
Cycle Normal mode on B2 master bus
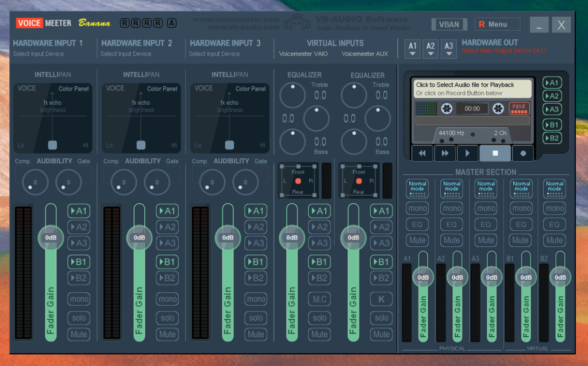[x=555, y=188]
